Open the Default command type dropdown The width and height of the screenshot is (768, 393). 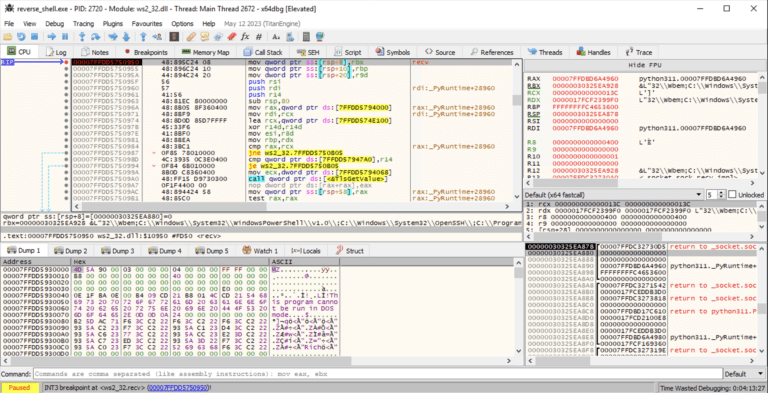[x=744, y=374]
